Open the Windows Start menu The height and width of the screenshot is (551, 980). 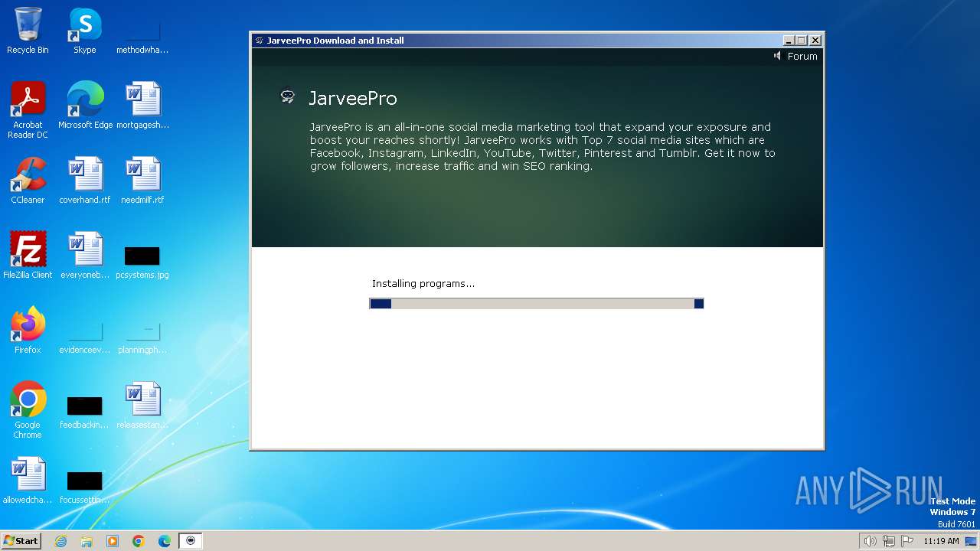(21, 540)
